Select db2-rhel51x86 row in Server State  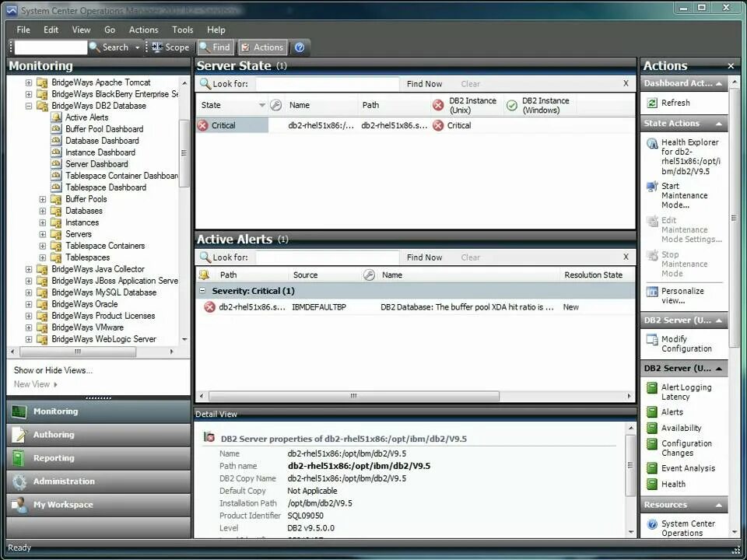[415, 126]
